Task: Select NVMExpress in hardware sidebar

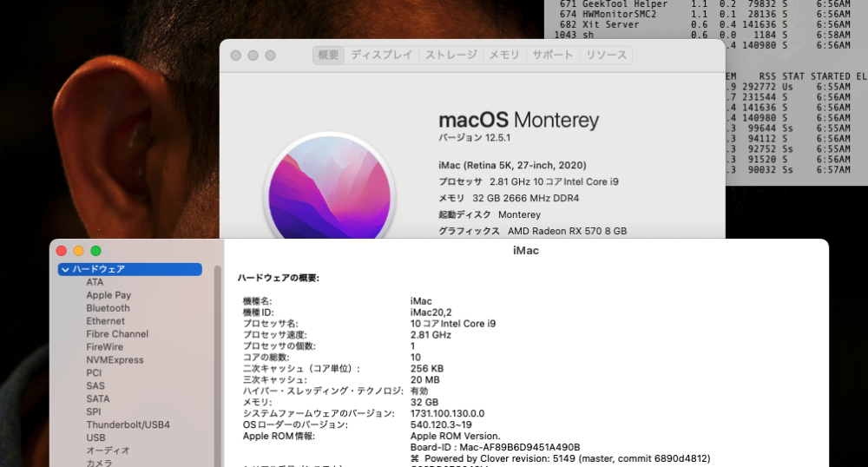Action: tap(115, 359)
